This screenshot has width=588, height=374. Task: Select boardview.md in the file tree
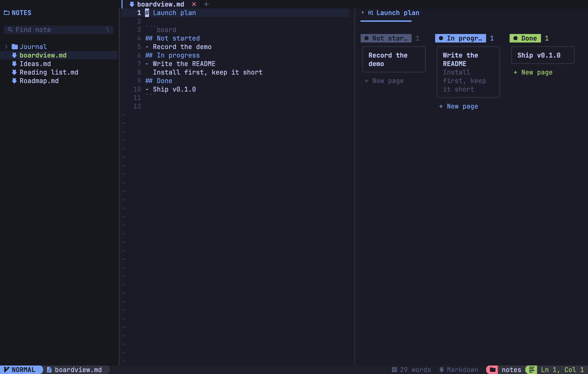point(59,55)
